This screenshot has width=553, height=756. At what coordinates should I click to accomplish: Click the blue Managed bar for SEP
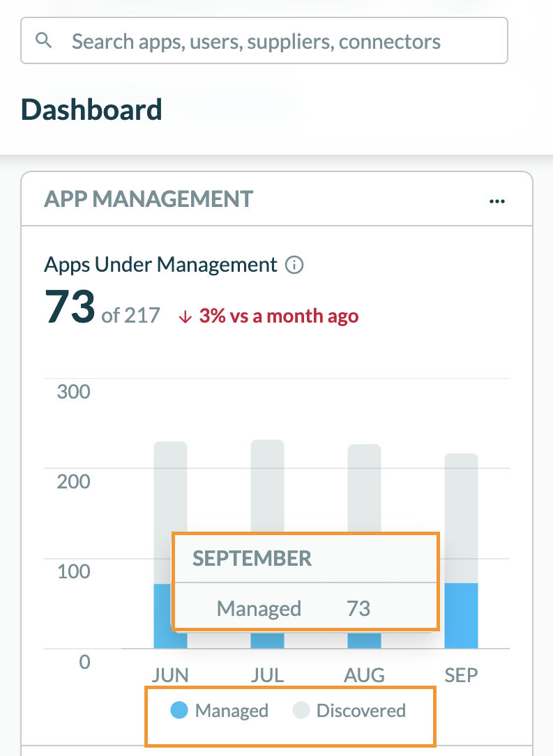(461, 615)
